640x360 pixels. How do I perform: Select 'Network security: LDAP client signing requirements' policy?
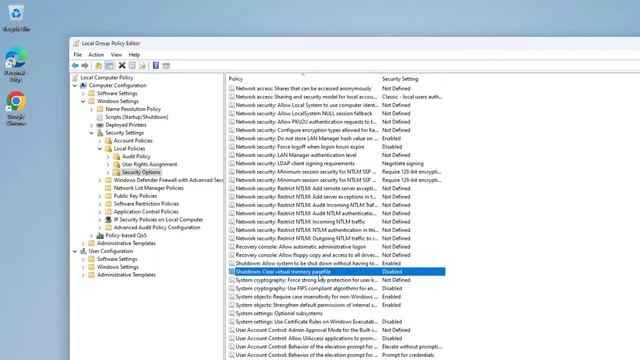(295, 163)
